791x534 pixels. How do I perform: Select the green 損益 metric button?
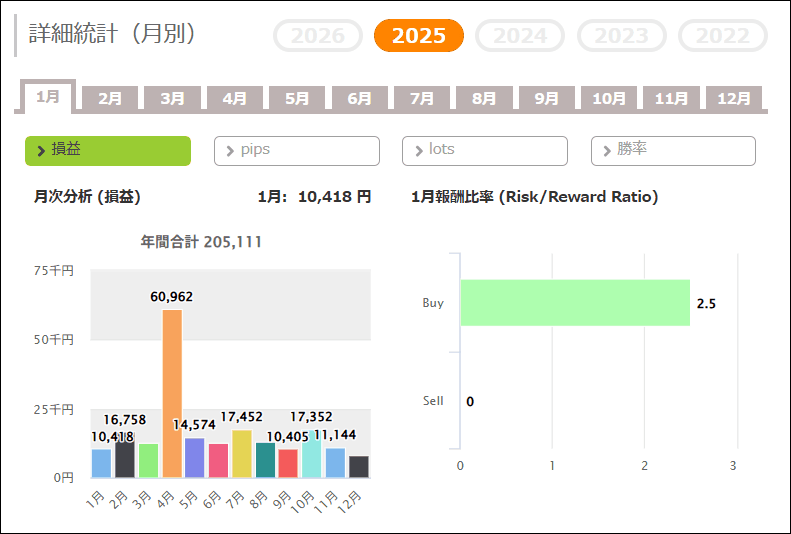108,150
